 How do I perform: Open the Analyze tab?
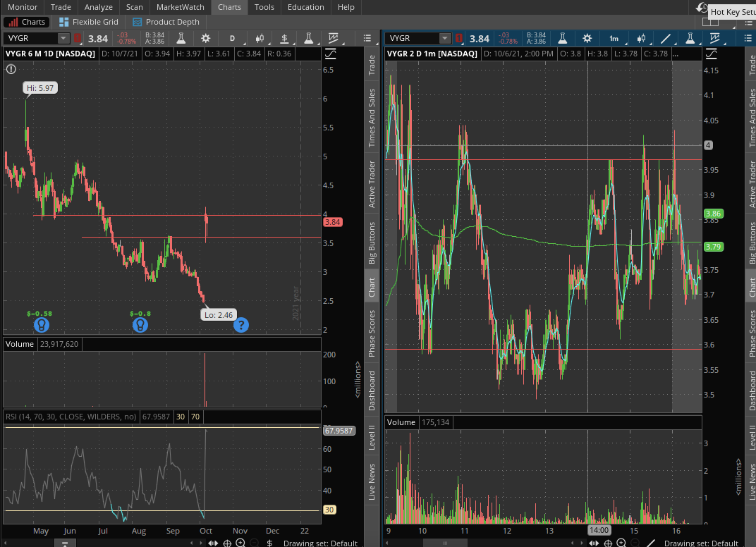98,7
